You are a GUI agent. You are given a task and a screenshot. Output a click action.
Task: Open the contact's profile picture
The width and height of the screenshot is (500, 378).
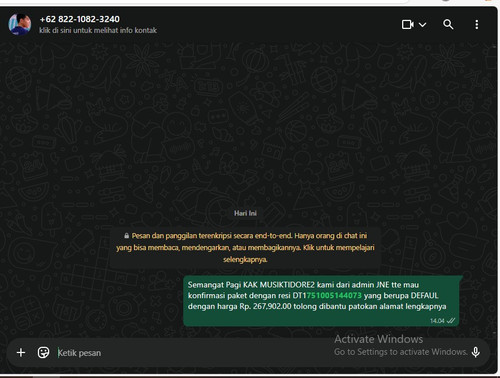pos(20,24)
